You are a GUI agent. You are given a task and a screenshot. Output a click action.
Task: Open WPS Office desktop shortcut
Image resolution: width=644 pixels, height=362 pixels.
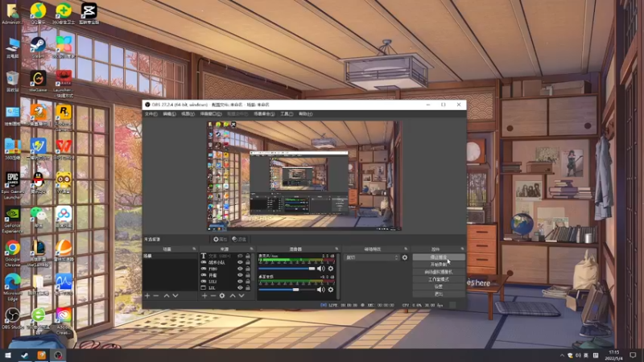(x=64, y=149)
